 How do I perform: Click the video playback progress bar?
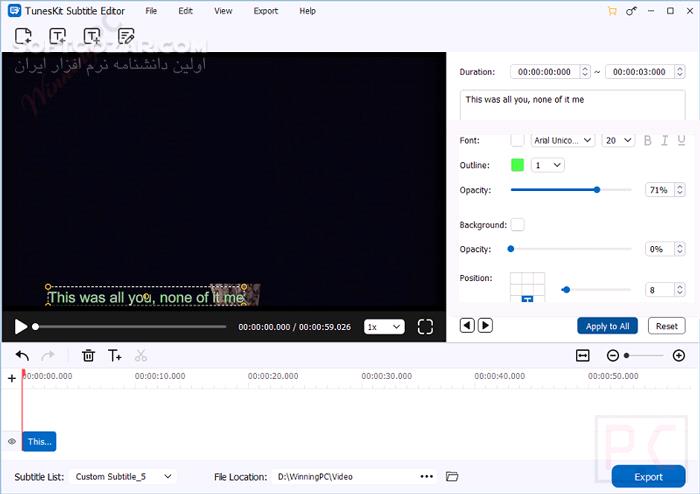pyautogui.click(x=131, y=327)
